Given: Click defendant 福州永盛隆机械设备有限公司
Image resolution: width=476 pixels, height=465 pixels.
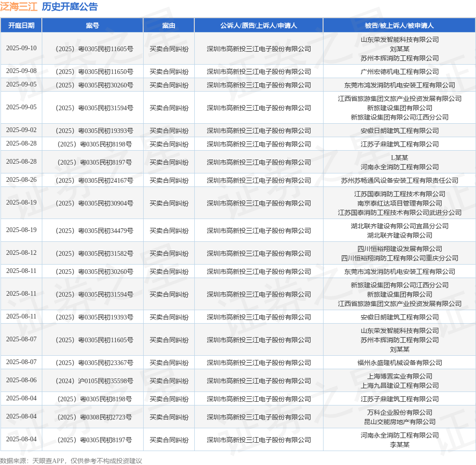Looking at the screenshot, I should (399, 363).
